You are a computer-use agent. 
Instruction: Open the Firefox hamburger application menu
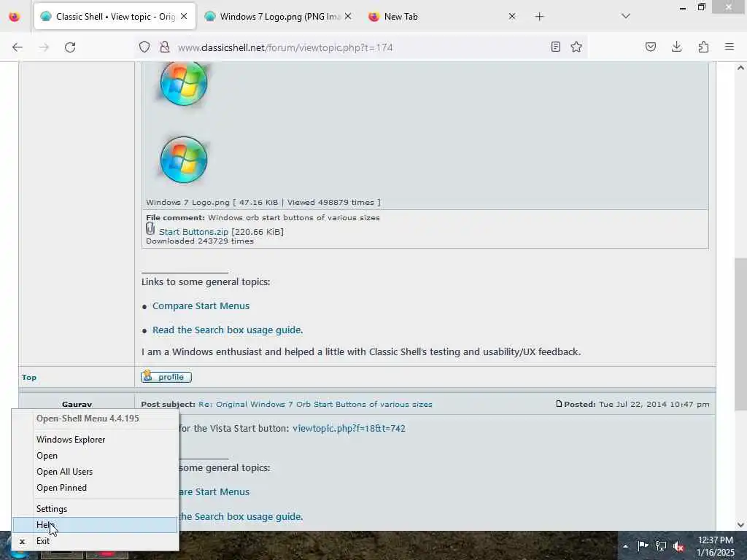(x=729, y=47)
